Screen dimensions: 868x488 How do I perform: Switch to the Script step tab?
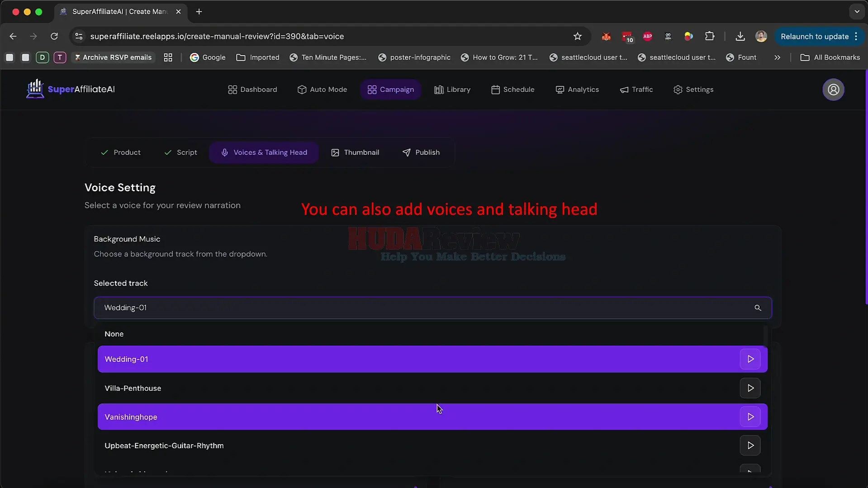(180, 152)
